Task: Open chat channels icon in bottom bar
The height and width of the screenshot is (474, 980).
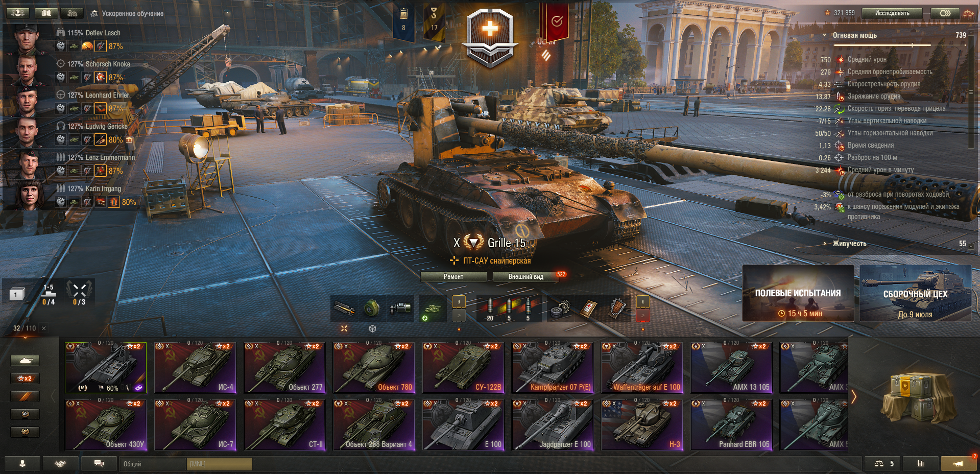Action: click(x=99, y=463)
